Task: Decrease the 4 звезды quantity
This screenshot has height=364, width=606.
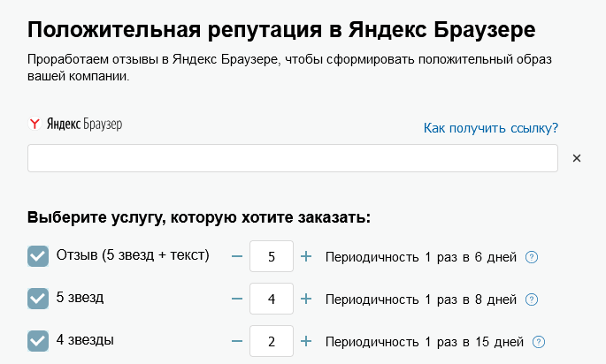Action: (236, 341)
